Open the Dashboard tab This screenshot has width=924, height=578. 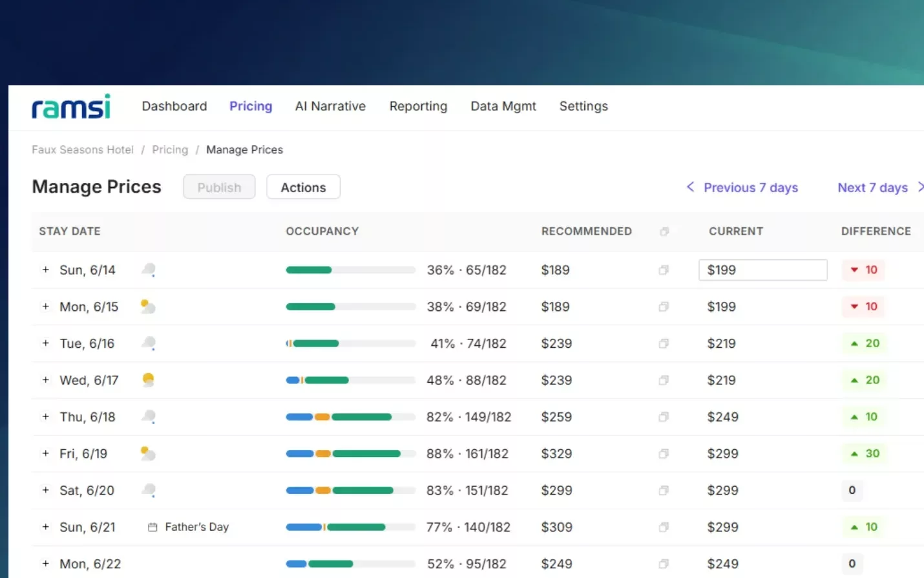[174, 106]
